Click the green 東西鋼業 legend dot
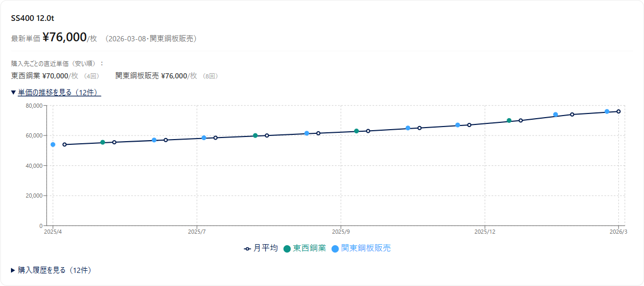This screenshot has width=644, height=286. (287, 249)
